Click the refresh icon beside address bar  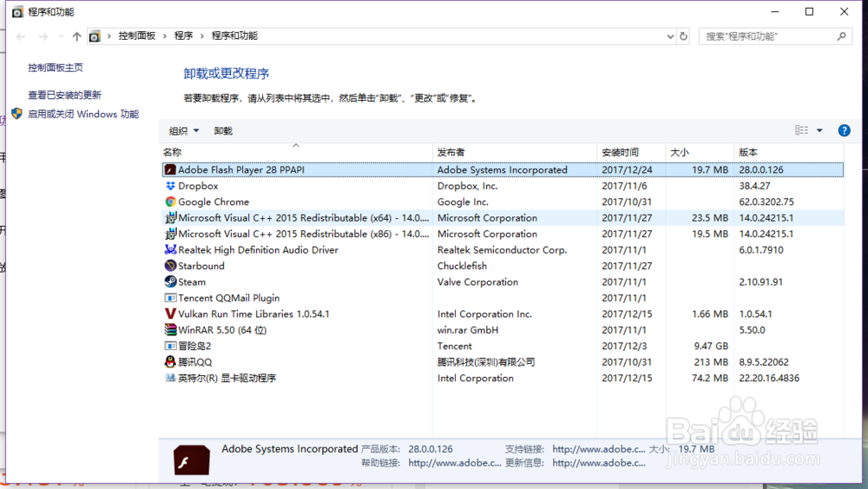[684, 36]
